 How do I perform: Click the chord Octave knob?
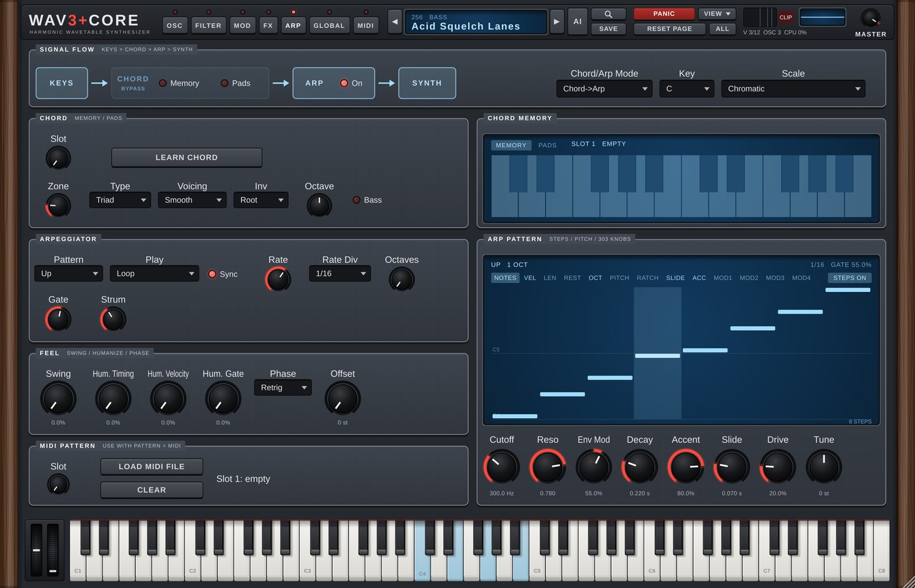pyautogui.click(x=319, y=205)
